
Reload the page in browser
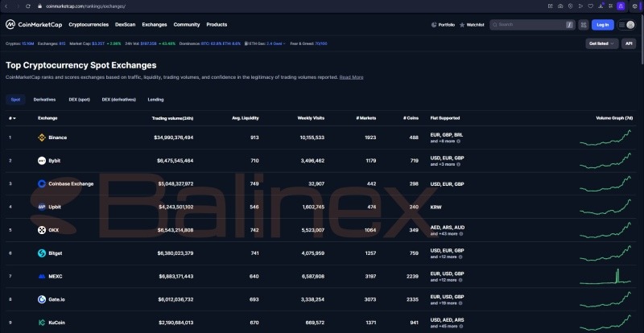point(28,6)
